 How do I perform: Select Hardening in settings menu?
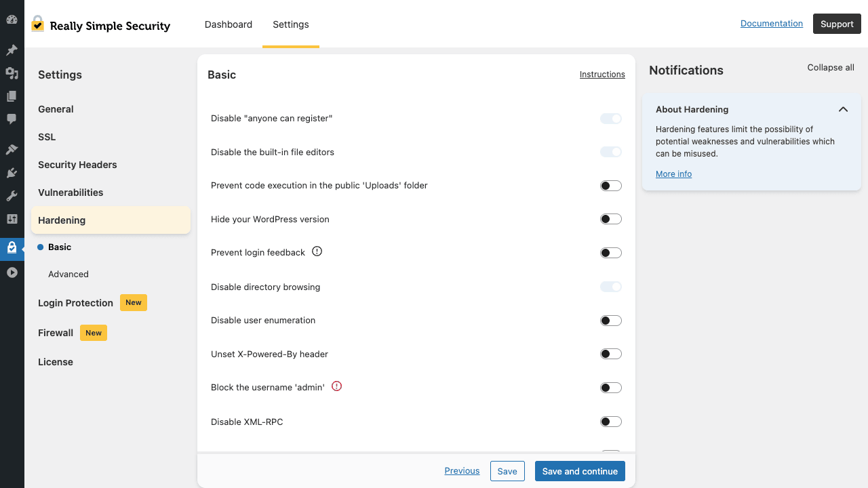point(111,220)
